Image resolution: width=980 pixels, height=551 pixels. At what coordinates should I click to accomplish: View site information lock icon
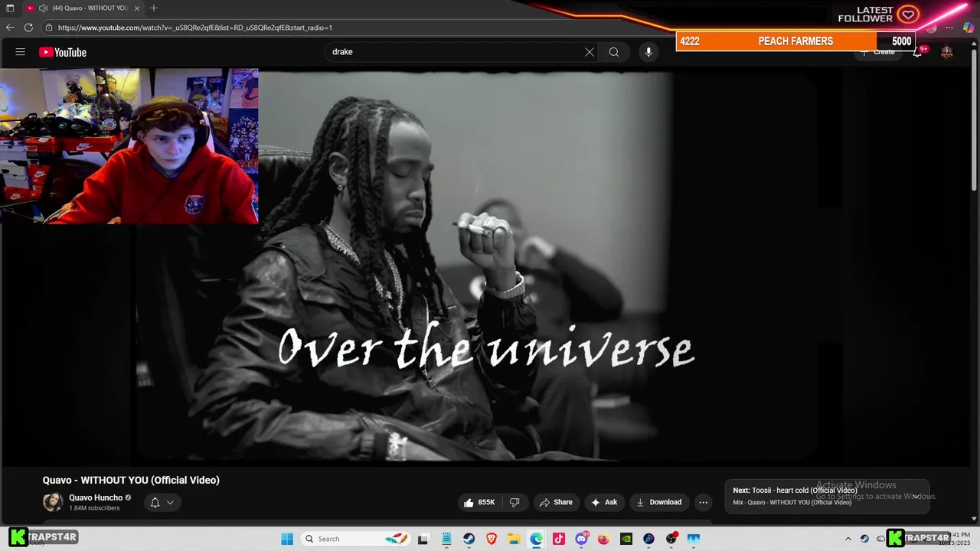coord(49,28)
